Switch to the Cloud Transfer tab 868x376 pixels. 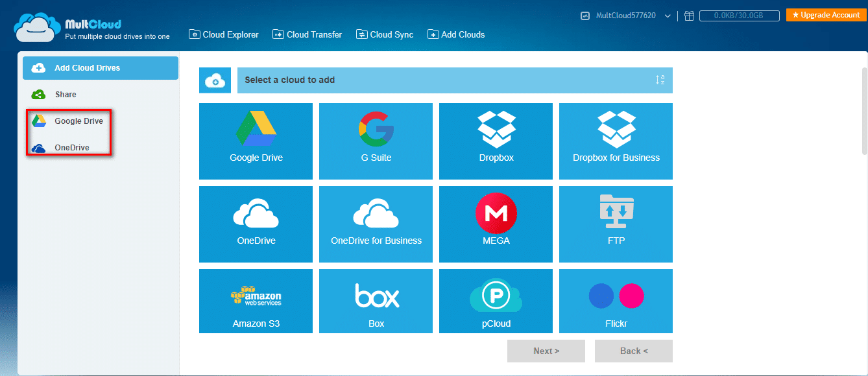pos(307,34)
